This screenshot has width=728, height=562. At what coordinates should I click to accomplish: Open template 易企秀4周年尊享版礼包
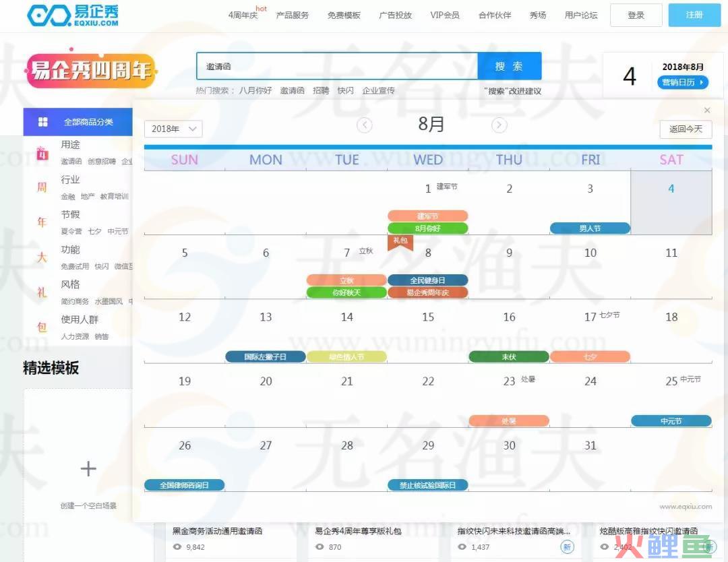point(358,531)
